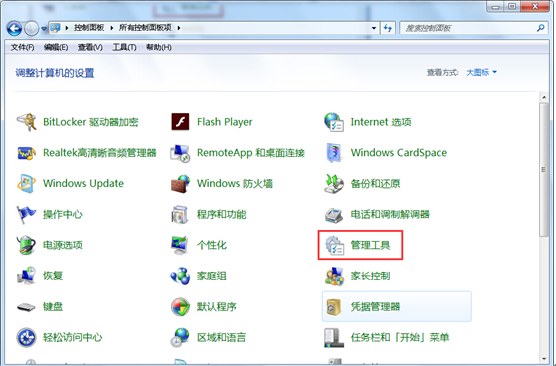Screen dimensions: 556x366
Task: Open the 个性化 monitor icon
Action: tap(180, 245)
